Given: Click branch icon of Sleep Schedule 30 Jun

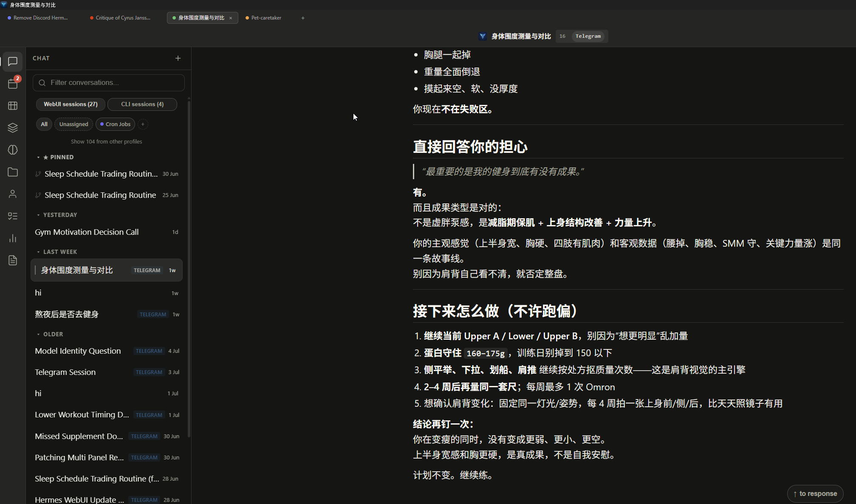Looking at the screenshot, I should click(x=38, y=174).
